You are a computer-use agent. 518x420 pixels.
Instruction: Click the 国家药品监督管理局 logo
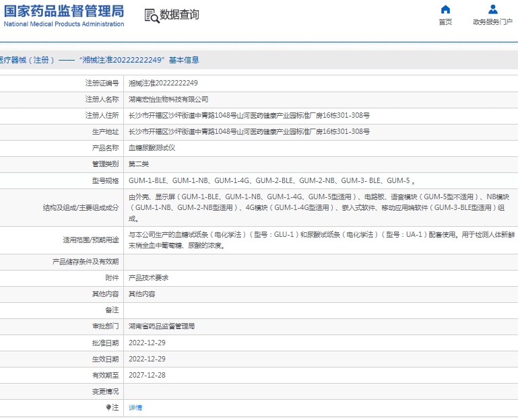(64, 11)
